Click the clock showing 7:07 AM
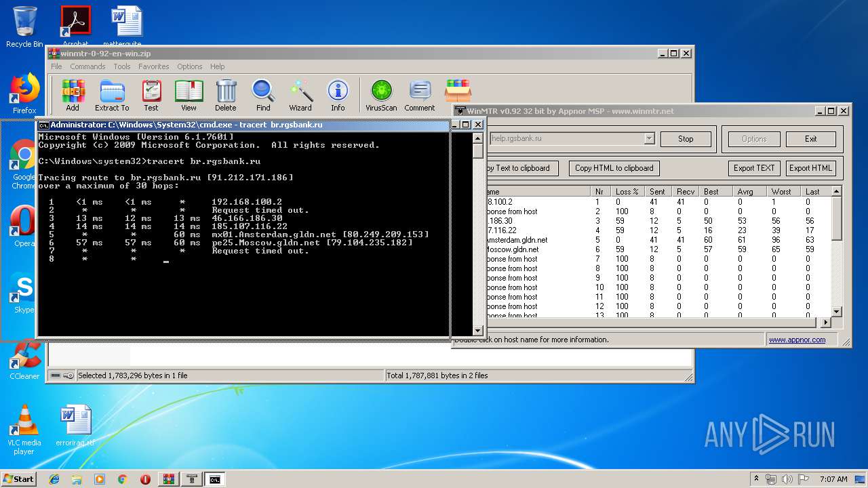Viewport: 868px width, 488px height. [x=833, y=479]
